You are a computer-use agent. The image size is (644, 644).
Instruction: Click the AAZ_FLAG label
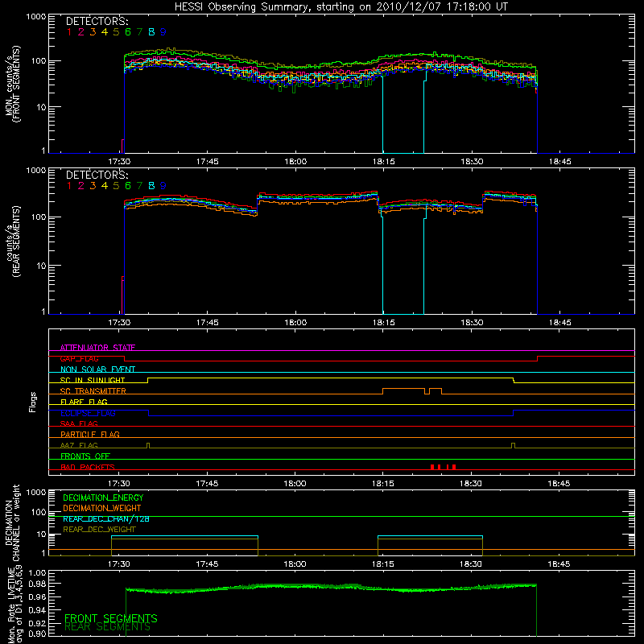(79, 445)
